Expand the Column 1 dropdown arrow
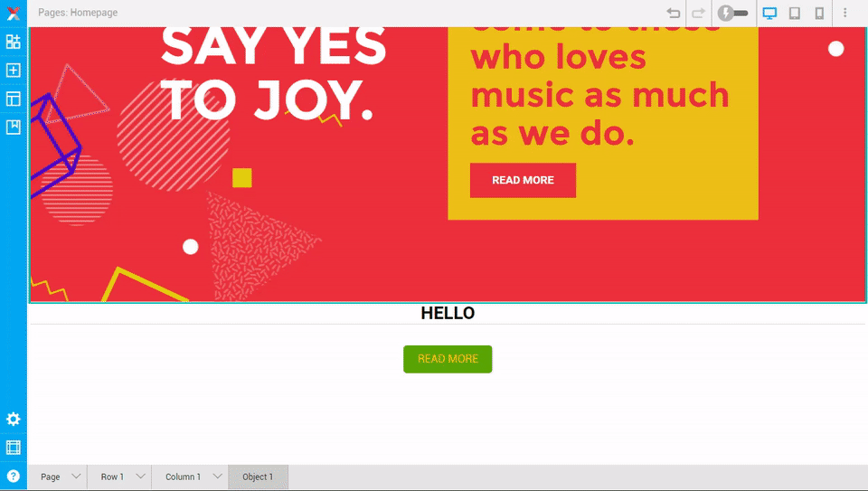This screenshot has width=868, height=491. (218, 476)
